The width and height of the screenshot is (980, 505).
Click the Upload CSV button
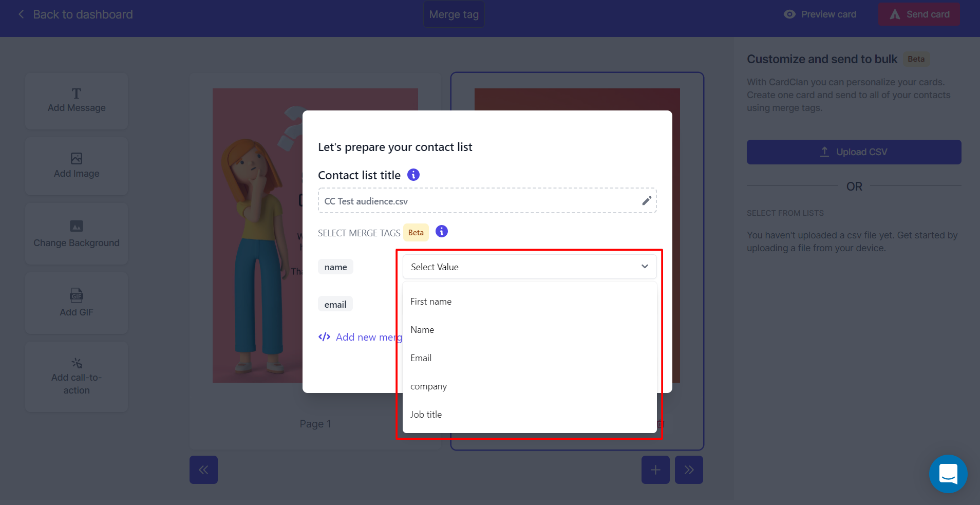854,152
